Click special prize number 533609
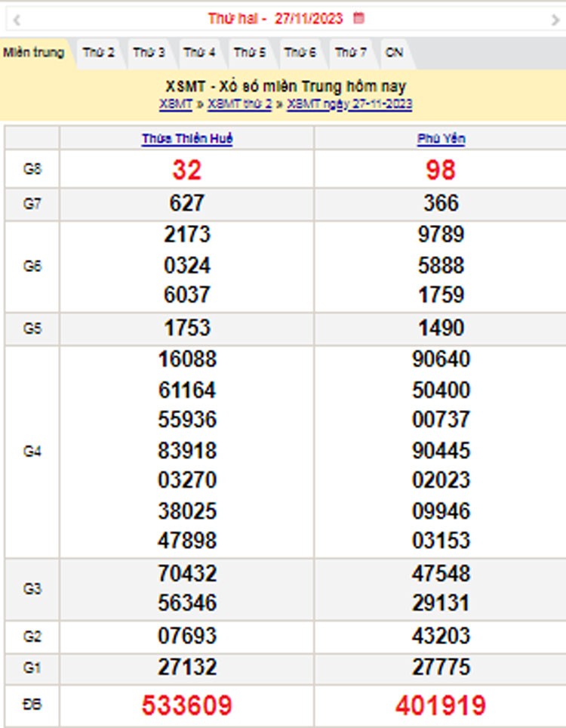The height and width of the screenshot is (728, 566). point(187,705)
